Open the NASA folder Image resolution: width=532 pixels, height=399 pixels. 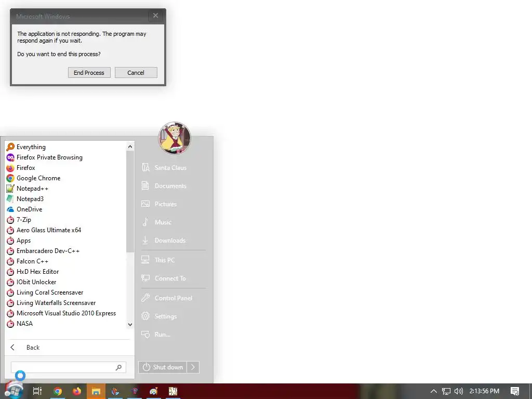[66, 324]
